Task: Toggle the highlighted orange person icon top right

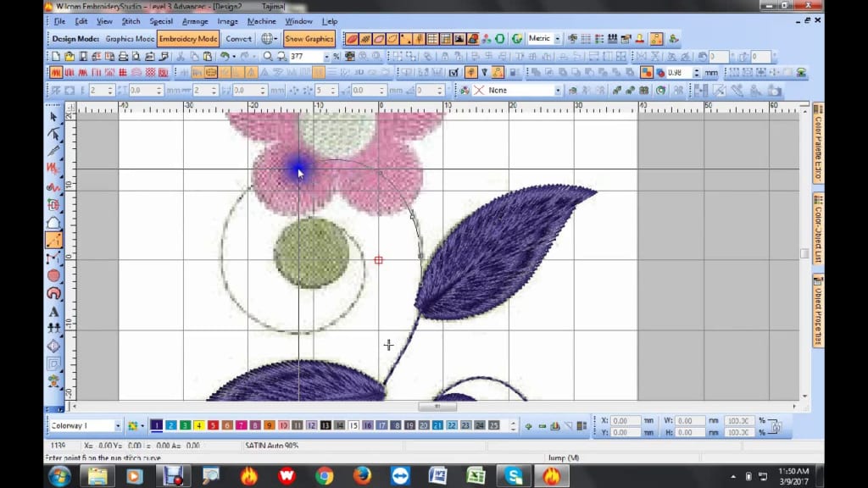Action: [656, 39]
